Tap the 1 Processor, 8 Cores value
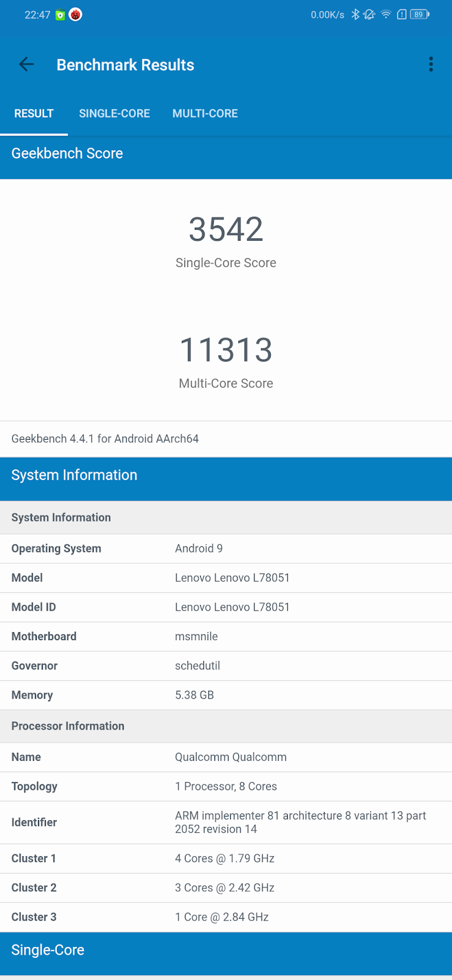 pos(226,786)
